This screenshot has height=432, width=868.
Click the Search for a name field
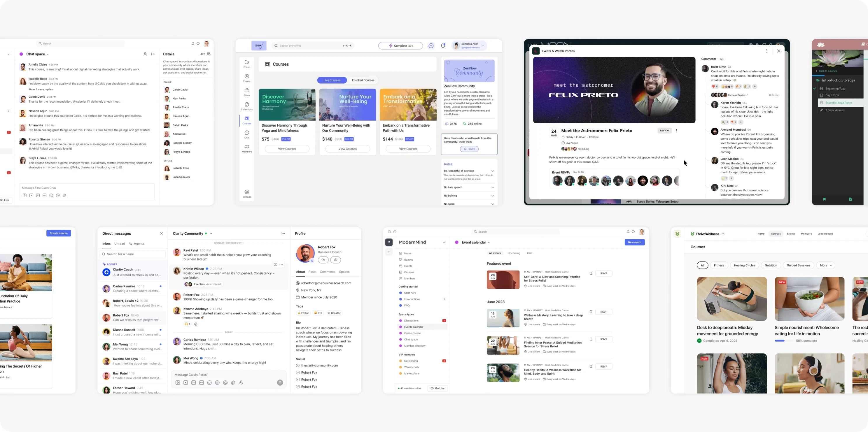(x=133, y=254)
